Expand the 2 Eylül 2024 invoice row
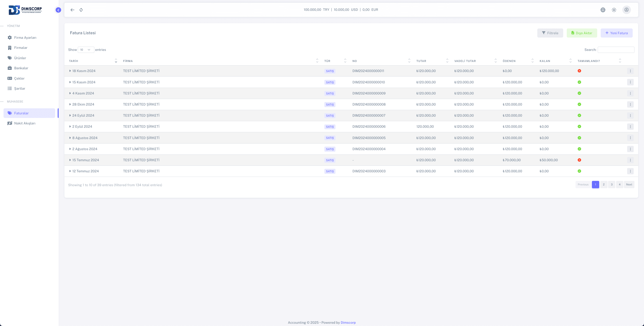Image resolution: width=644 pixels, height=326 pixels. (x=70, y=126)
